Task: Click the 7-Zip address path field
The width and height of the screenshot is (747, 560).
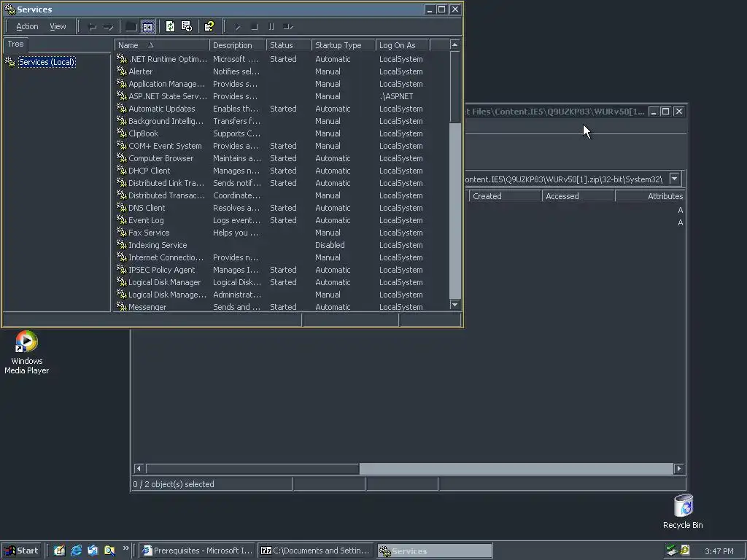Action: [566, 179]
